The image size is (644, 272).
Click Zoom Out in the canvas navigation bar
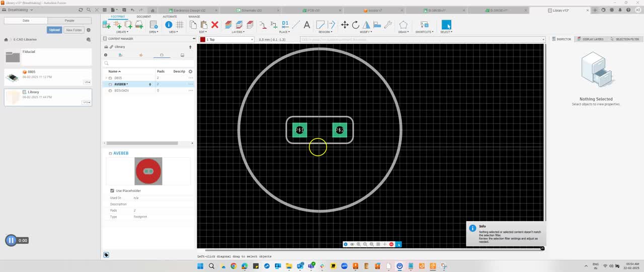pyautogui.click(x=365, y=244)
